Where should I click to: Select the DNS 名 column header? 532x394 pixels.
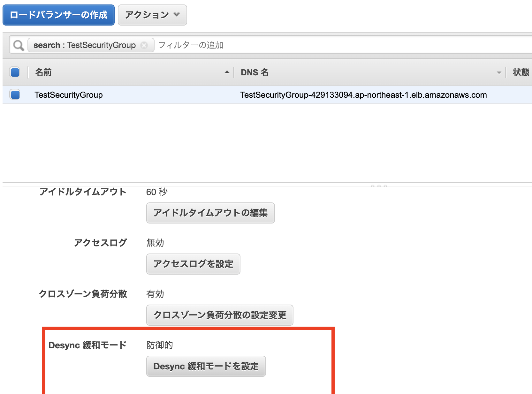coord(254,72)
